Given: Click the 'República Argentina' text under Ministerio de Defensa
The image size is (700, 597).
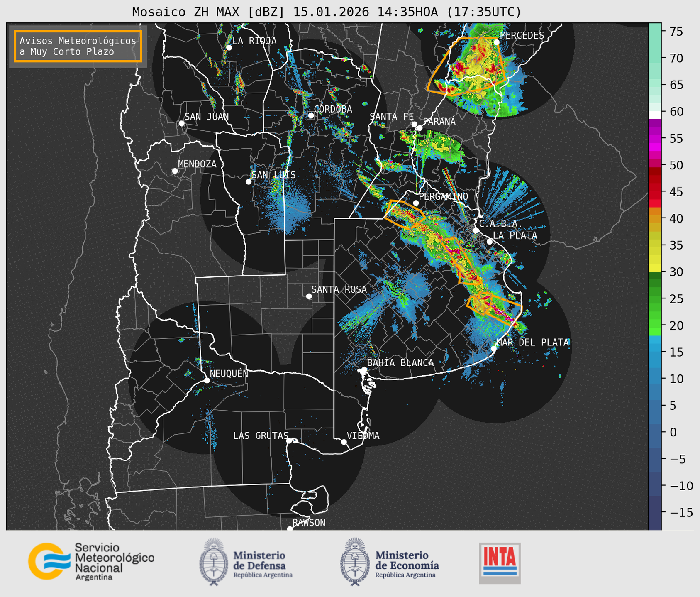Looking at the screenshot, I should click(x=263, y=575).
